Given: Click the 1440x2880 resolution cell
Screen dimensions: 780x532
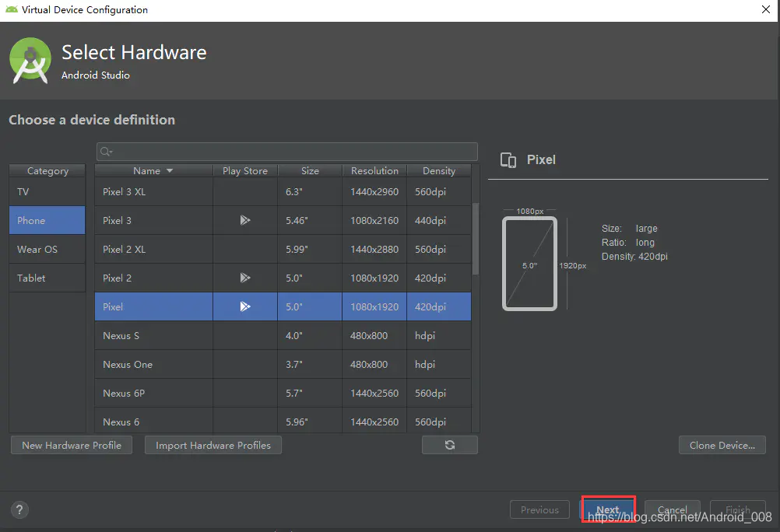Looking at the screenshot, I should point(374,249).
